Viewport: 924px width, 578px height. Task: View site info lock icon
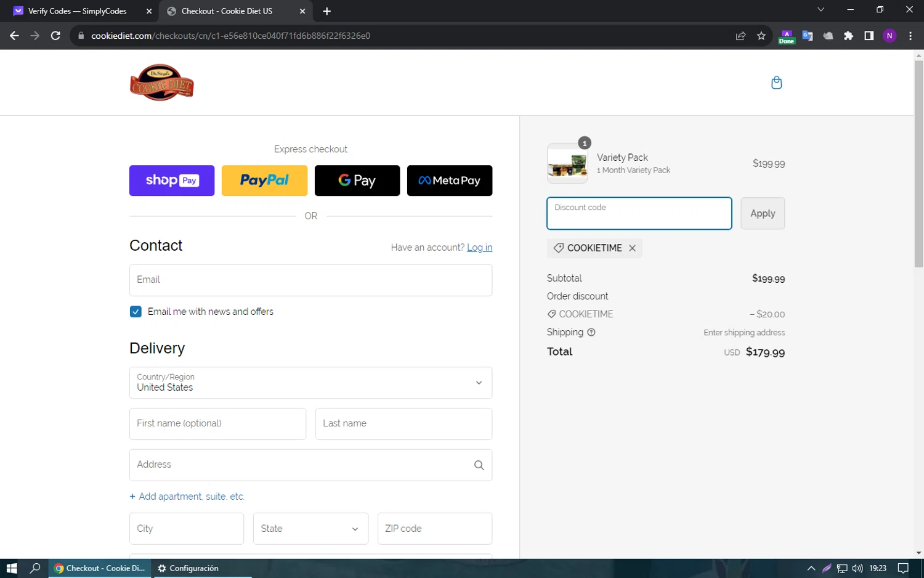point(80,36)
